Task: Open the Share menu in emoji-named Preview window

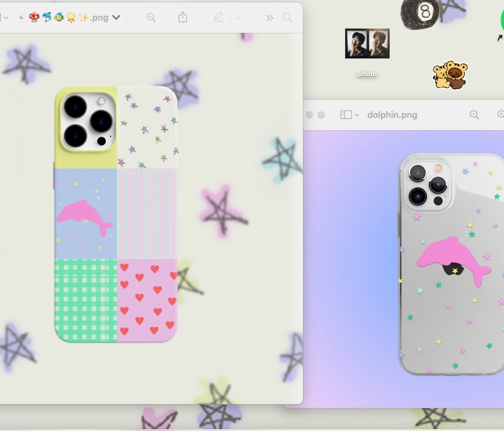Action: point(183,17)
